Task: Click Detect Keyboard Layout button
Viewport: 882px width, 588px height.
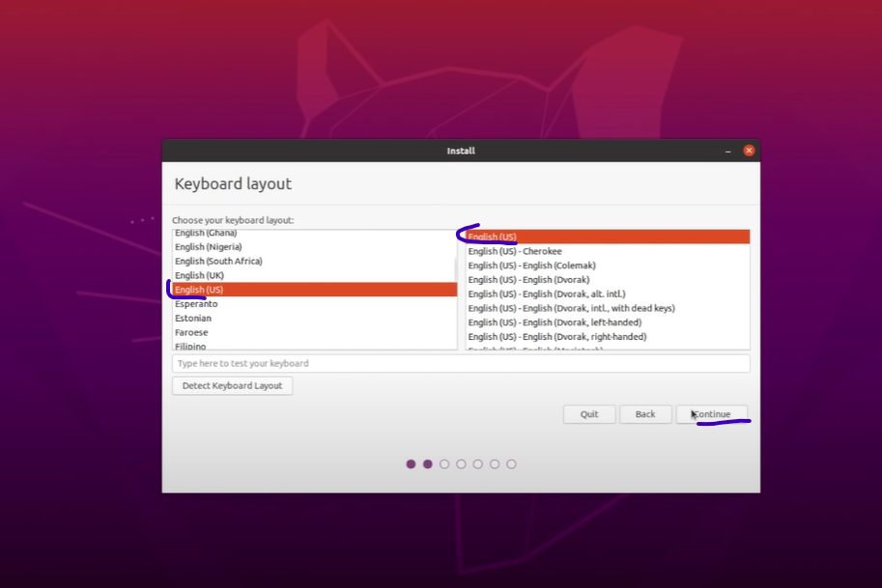Action: (x=232, y=385)
